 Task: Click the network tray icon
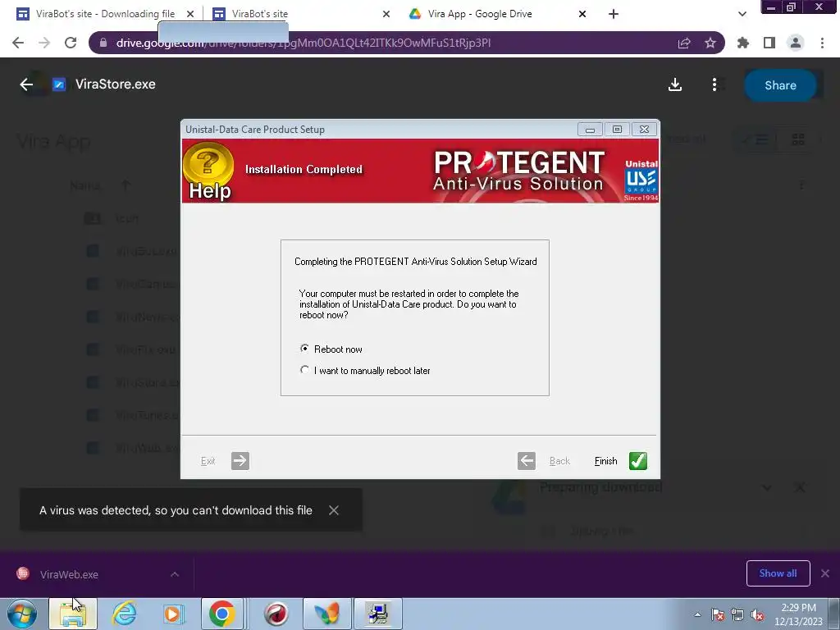[737, 614]
